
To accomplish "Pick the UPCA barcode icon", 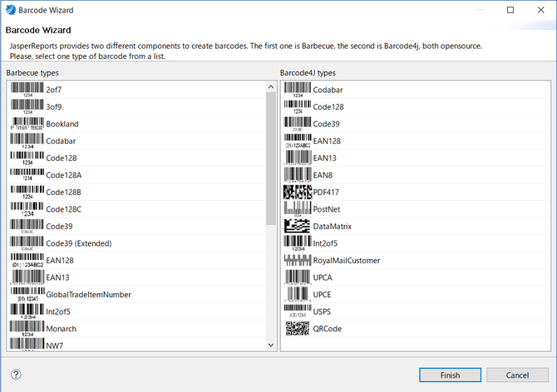I will [298, 277].
